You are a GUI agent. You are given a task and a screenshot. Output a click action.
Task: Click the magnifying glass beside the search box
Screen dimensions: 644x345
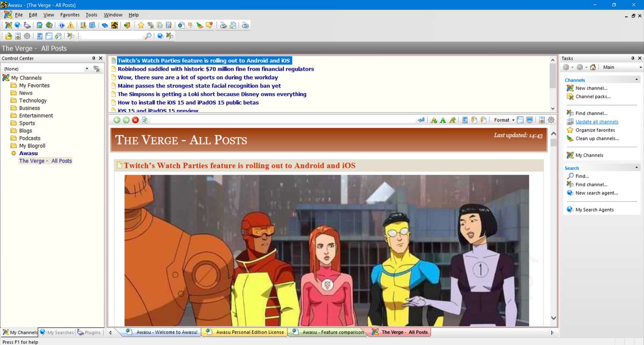pos(148,36)
